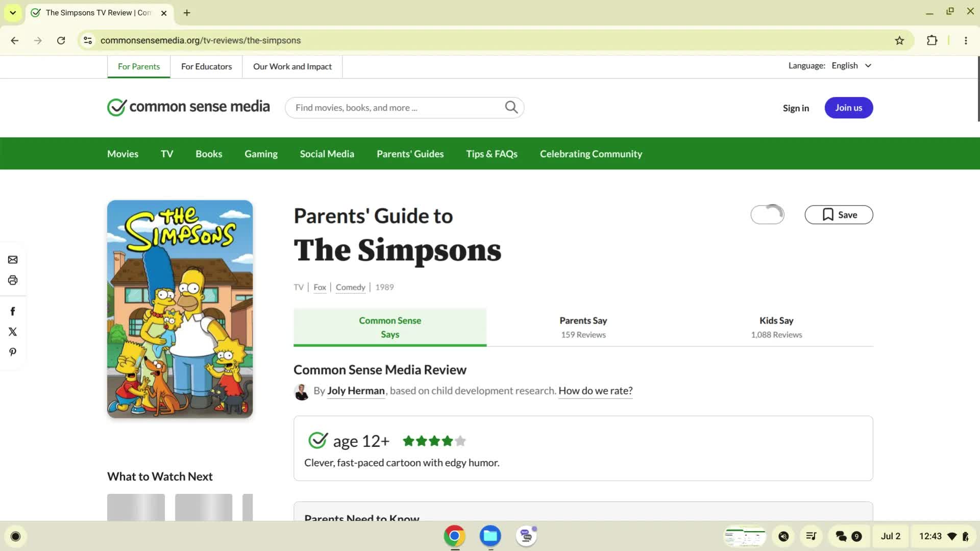Click the Join us button

point(848,108)
